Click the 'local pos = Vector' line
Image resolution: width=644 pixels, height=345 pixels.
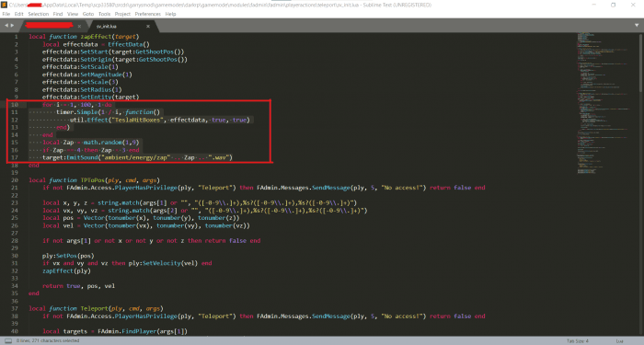(x=141, y=218)
